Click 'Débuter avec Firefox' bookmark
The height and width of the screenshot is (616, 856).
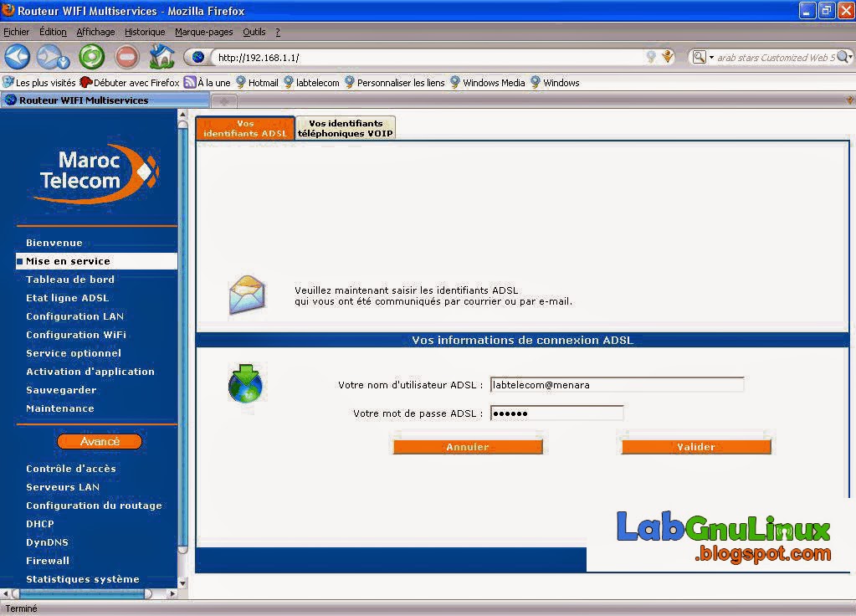[130, 83]
